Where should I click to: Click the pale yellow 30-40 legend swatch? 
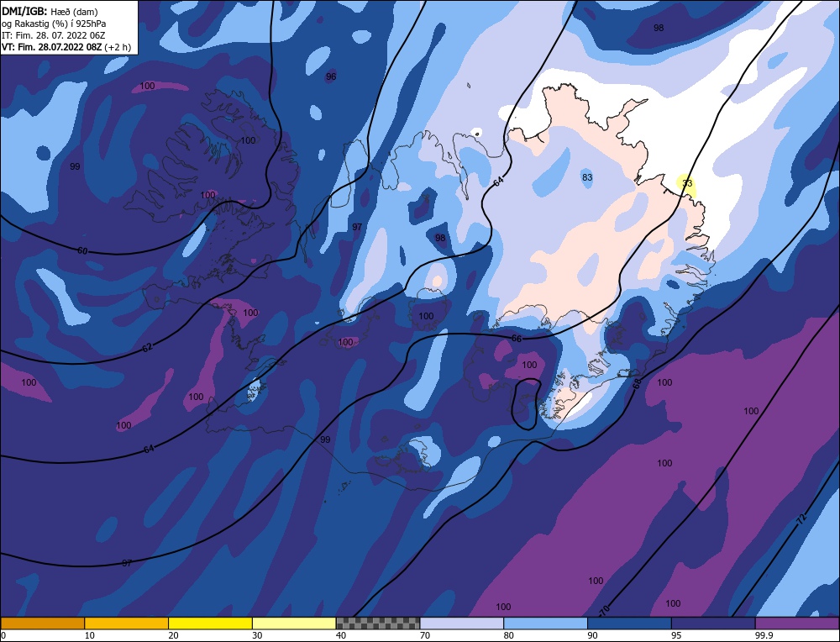click(x=294, y=623)
